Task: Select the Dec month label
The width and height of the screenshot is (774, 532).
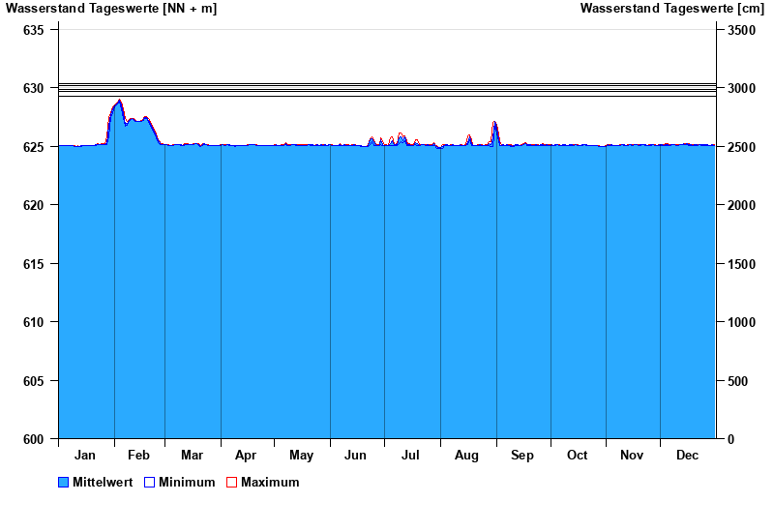Action: click(x=687, y=456)
